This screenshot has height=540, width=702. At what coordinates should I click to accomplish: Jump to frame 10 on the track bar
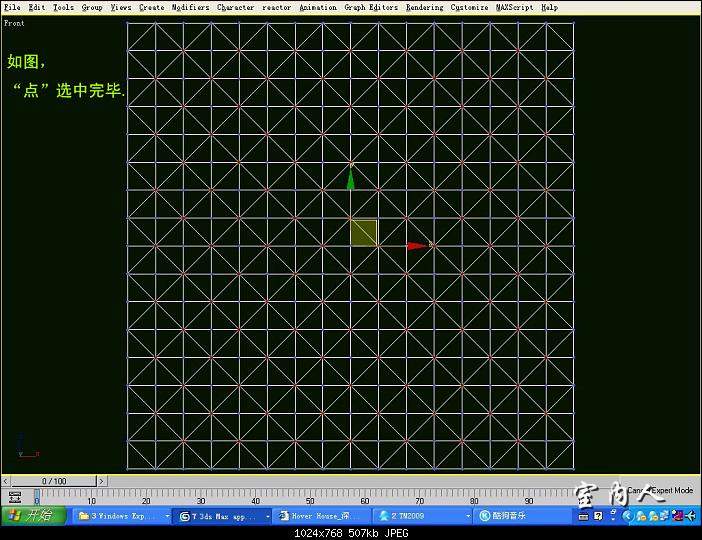[91, 501]
